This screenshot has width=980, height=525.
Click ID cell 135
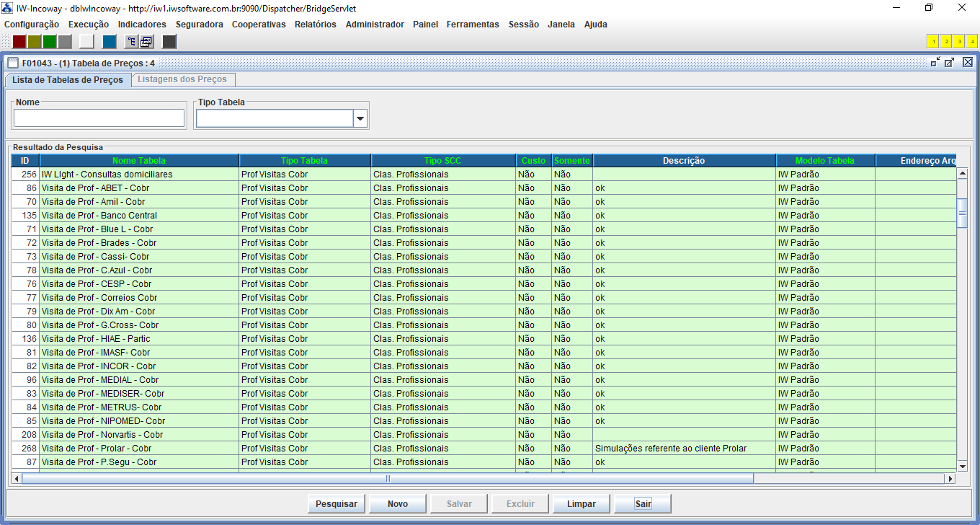click(25, 216)
